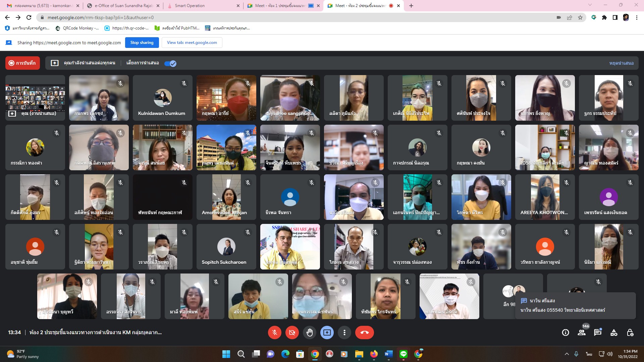Turn the camera back on

[292, 333]
